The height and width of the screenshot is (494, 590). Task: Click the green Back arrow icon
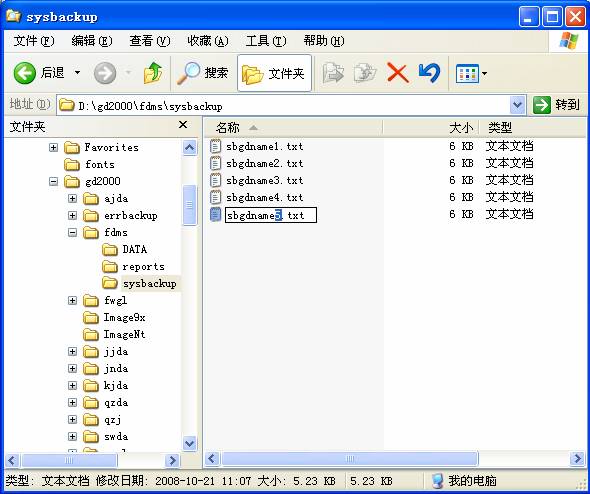point(24,73)
